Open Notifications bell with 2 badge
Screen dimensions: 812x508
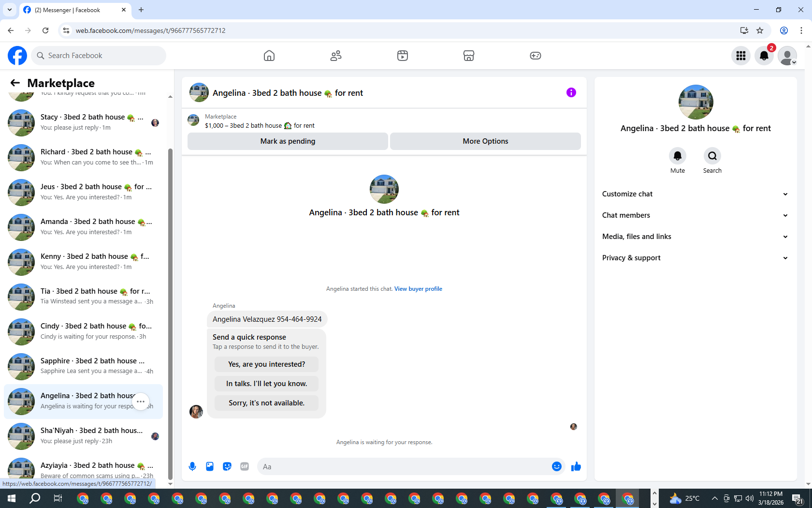(x=764, y=56)
